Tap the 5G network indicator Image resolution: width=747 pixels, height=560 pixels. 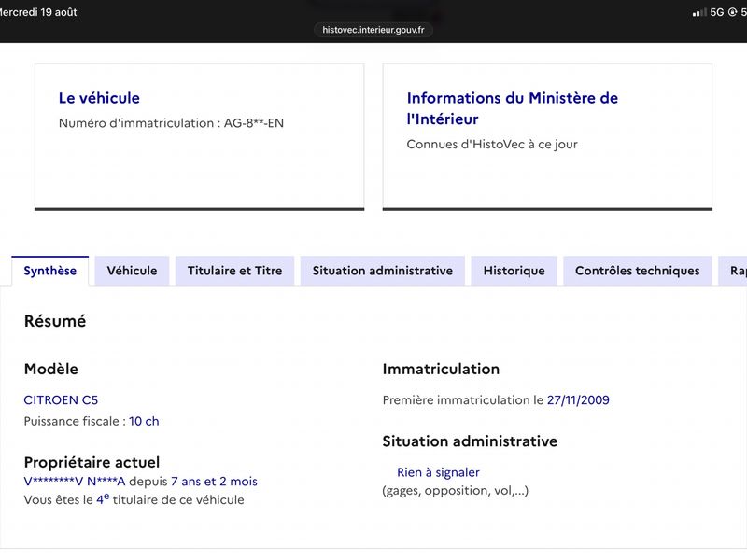[x=716, y=12]
